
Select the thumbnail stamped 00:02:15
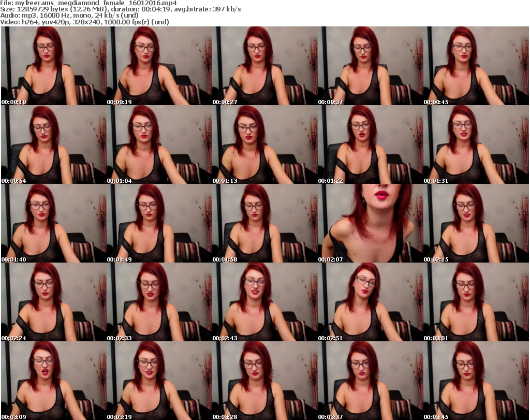tap(476, 224)
